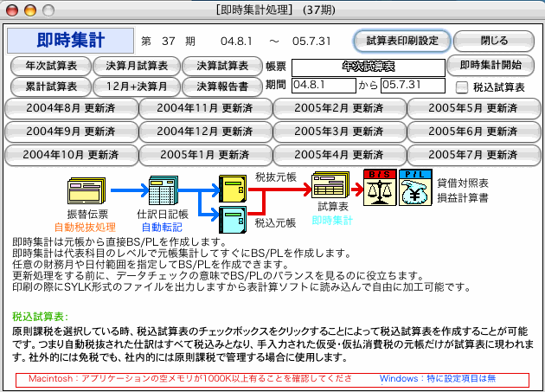This screenshot has width=545, height=392.
Task: Click the period start date field 04.8.1
Action: (x=323, y=86)
